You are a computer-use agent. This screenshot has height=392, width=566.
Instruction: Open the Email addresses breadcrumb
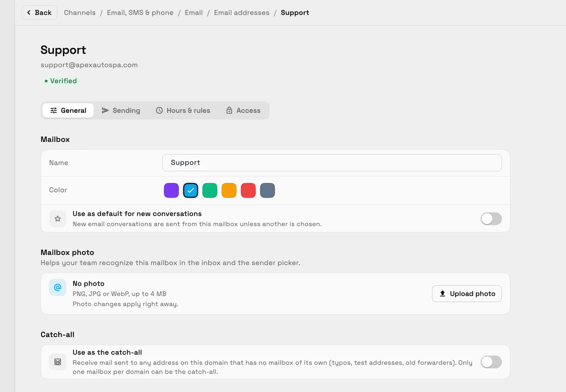(x=242, y=13)
